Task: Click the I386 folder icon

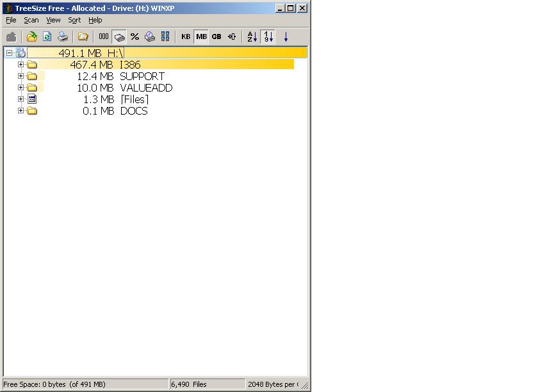Action: point(32,65)
